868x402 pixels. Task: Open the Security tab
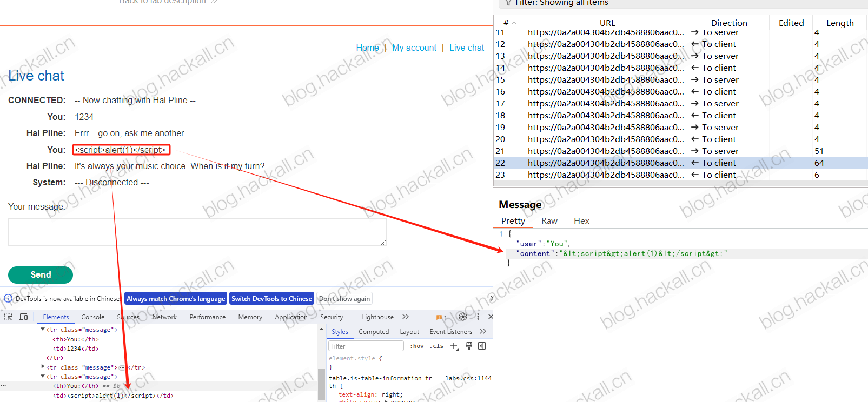pos(332,317)
